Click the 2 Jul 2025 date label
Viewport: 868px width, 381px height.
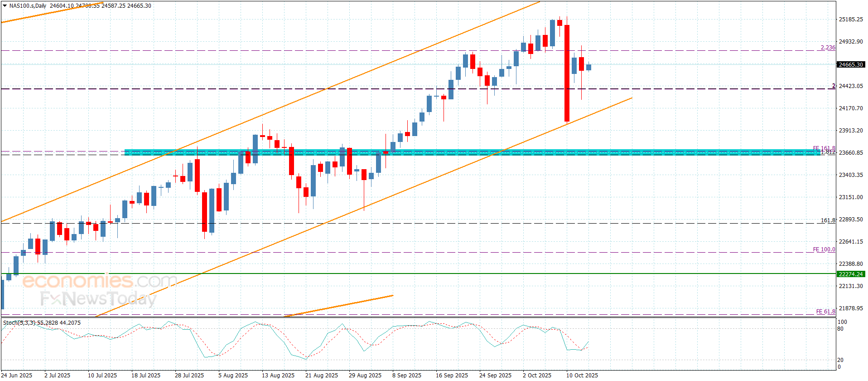click(x=57, y=375)
